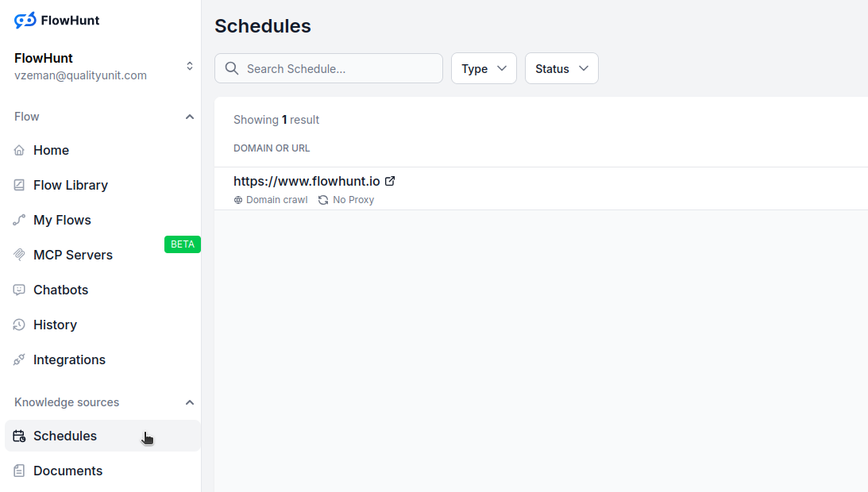Click the MCP Servers icon
868x492 pixels.
pyautogui.click(x=20, y=255)
